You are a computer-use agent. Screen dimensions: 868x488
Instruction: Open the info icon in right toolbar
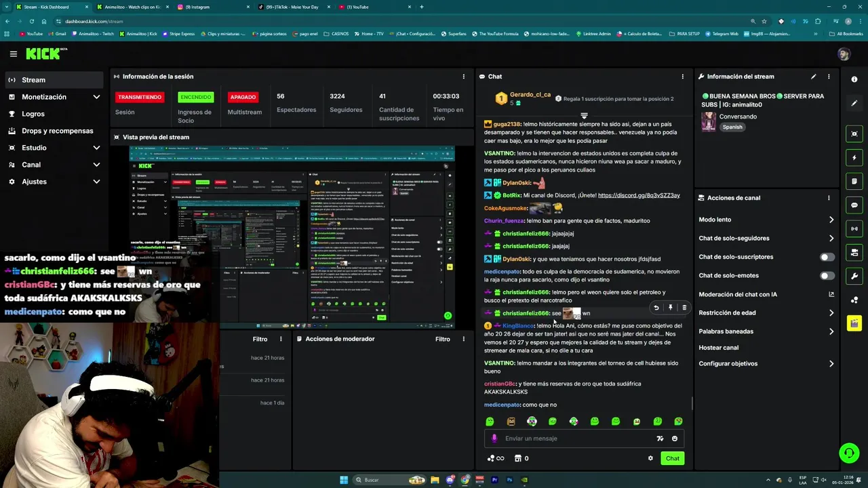click(854, 79)
